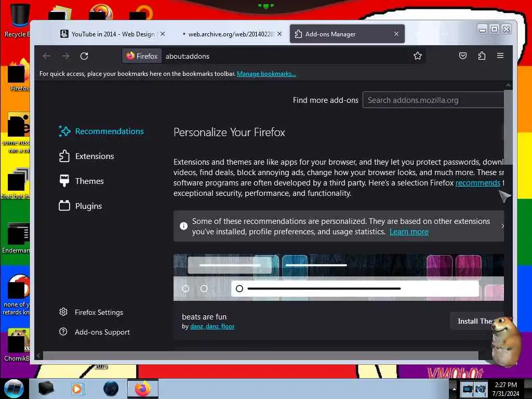Open Add-ons Support link
This screenshot has height=399, width=532.
coord(95,332)
